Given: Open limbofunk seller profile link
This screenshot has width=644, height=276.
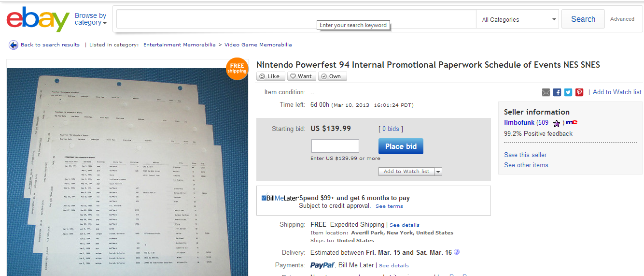Looking at the screenshot, I should (519, 123).
